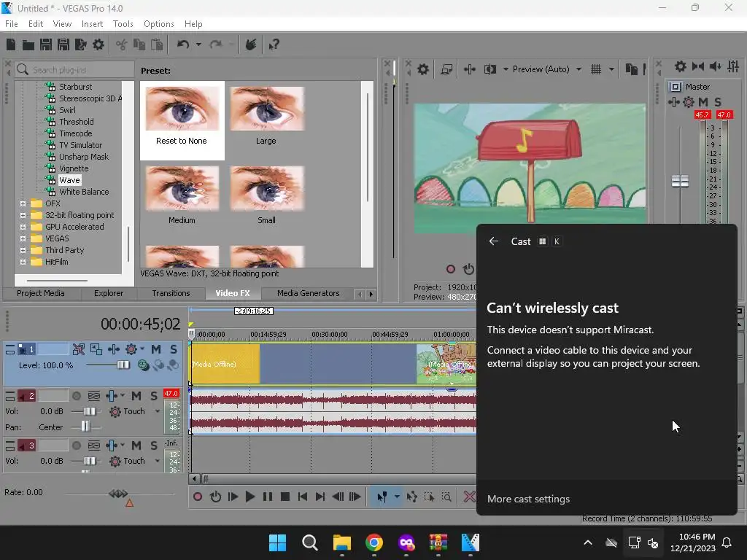Jump to start with Go to Start button
The height and width of the screenshot is (560, 747).
[x=303, y=497]
